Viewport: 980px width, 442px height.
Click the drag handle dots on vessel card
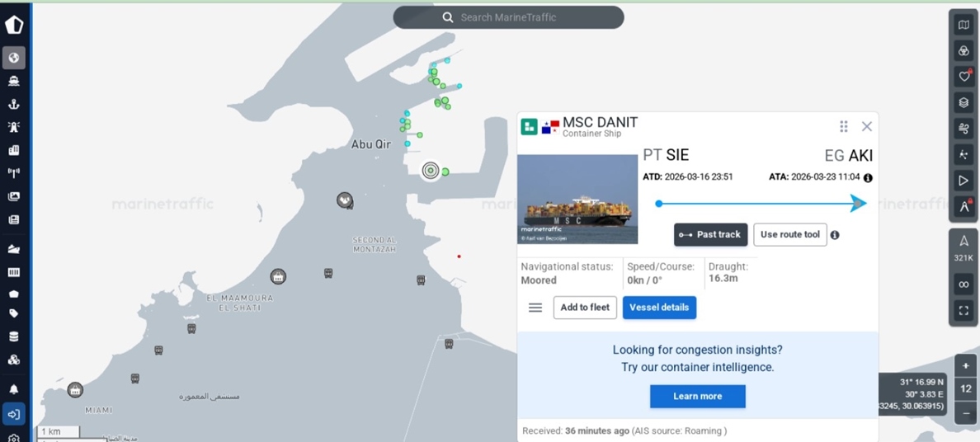click(844, 126)
